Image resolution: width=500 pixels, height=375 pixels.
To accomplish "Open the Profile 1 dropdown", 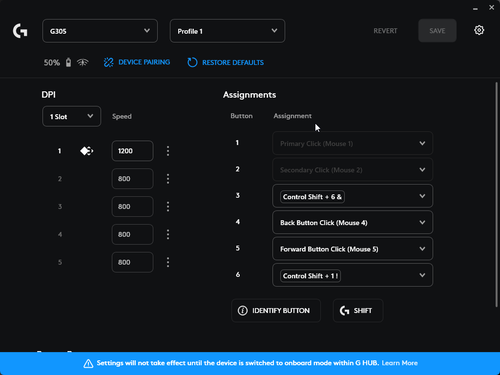I will 227,31.
